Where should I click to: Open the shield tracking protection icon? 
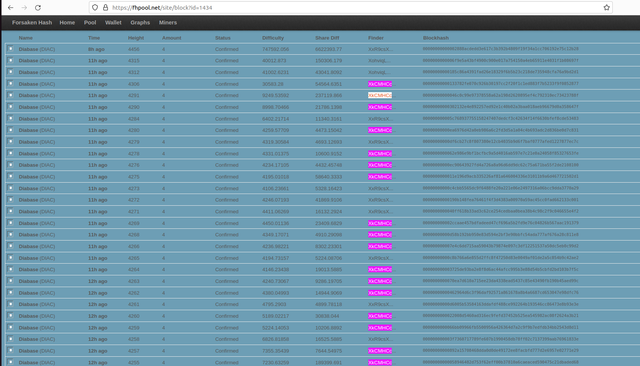tap(95, 7)
